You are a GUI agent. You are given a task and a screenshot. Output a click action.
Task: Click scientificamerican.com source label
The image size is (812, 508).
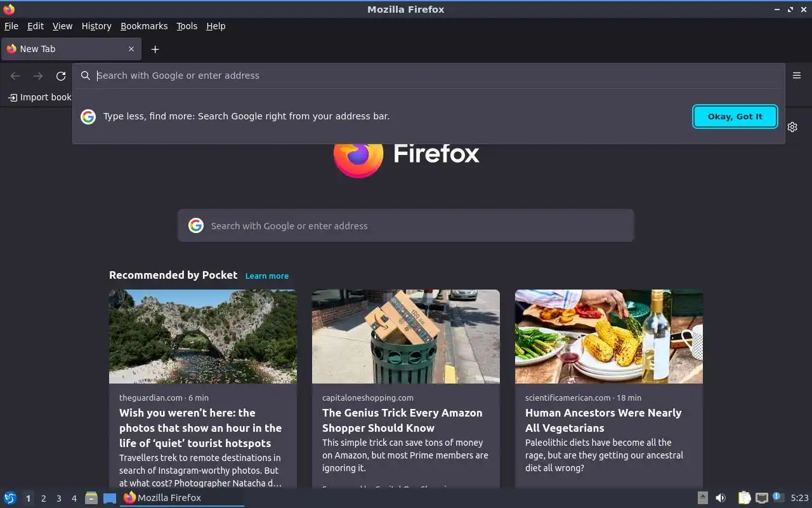pyautogui.click(x=568, y=398)
